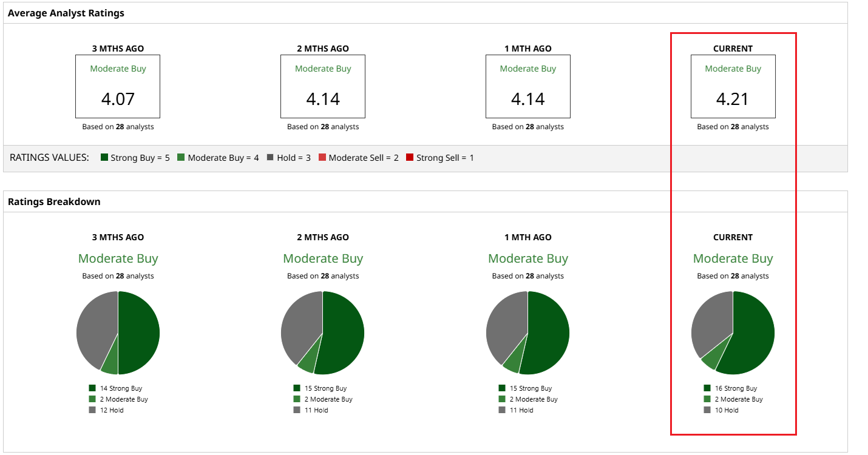This screenshot has height=455, width=868.
Task: Click the Moderate Sell = 2 light red swatch
Action: pos(322,158)
